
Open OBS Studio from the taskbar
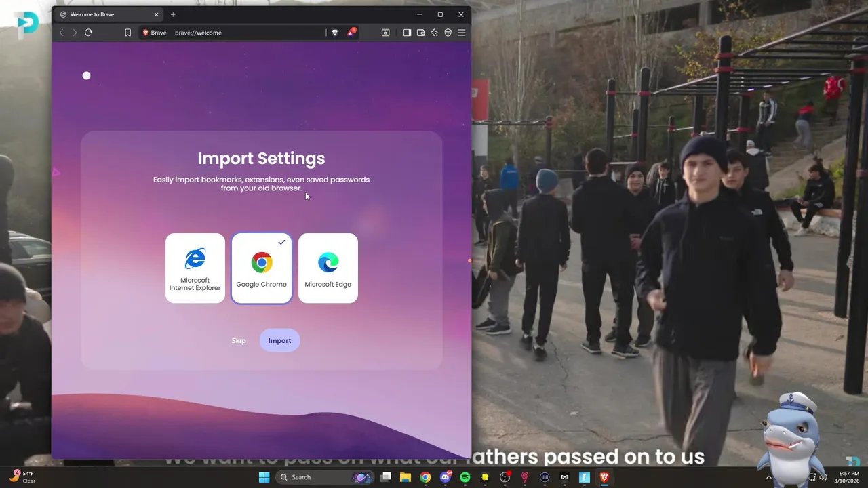click(x=505, y=477)
